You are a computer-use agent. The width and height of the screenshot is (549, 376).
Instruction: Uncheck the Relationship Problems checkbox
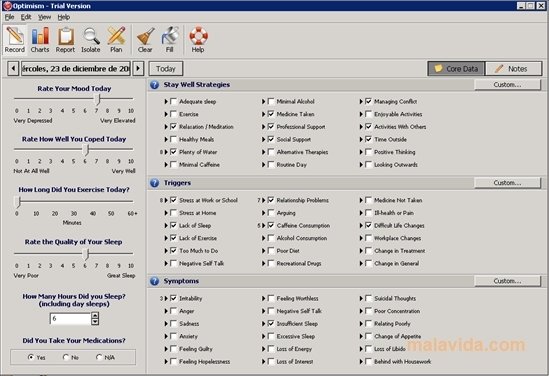pos(271,200)
